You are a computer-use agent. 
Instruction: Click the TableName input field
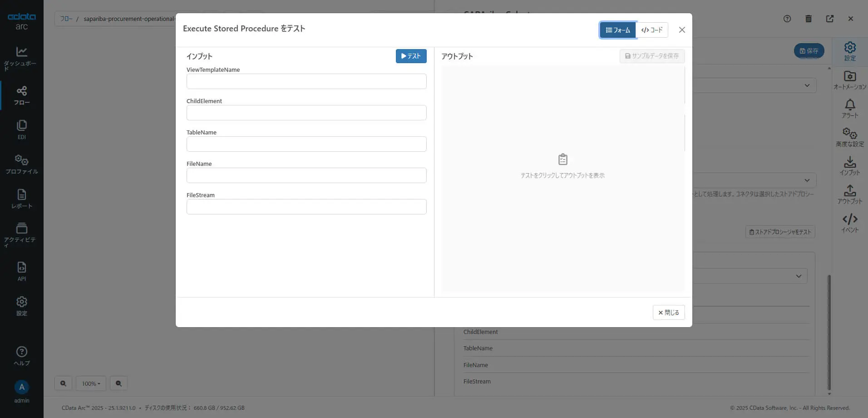click(x=306, y=144)
